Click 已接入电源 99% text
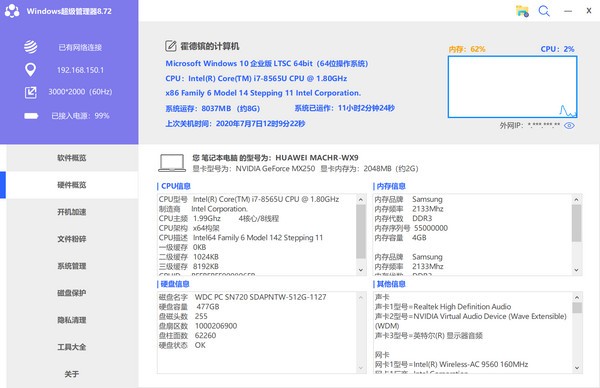Viewport: 600px width, 388px height. click(80, 116)
